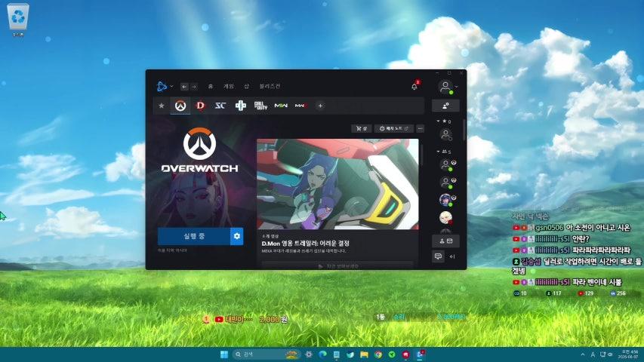Click the taskbar search box
Screen dimensions: 644x362
pos(266,354)
